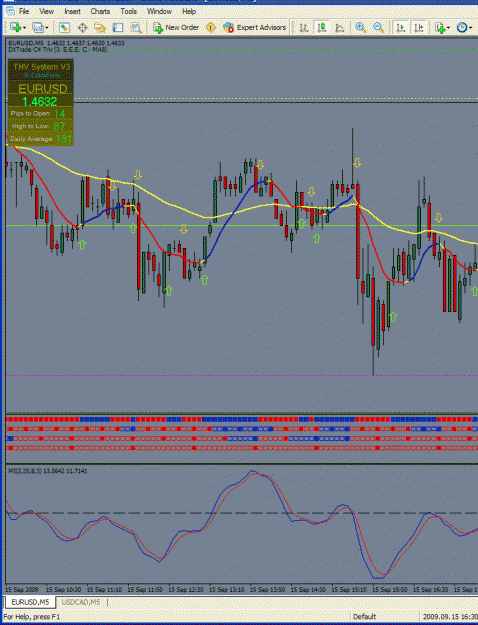The height and width of the screenshot is (625, 478).
Task: Open the Periods clock icon
Action: (x=462, y=28)
